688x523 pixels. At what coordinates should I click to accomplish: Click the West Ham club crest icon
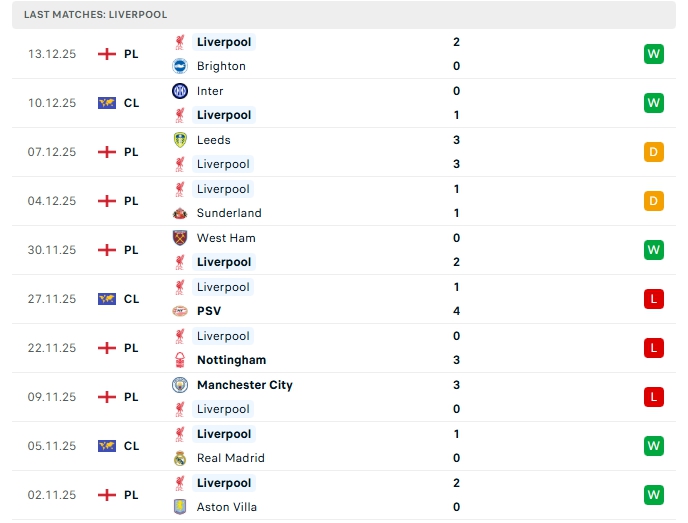tap(180, 238)
